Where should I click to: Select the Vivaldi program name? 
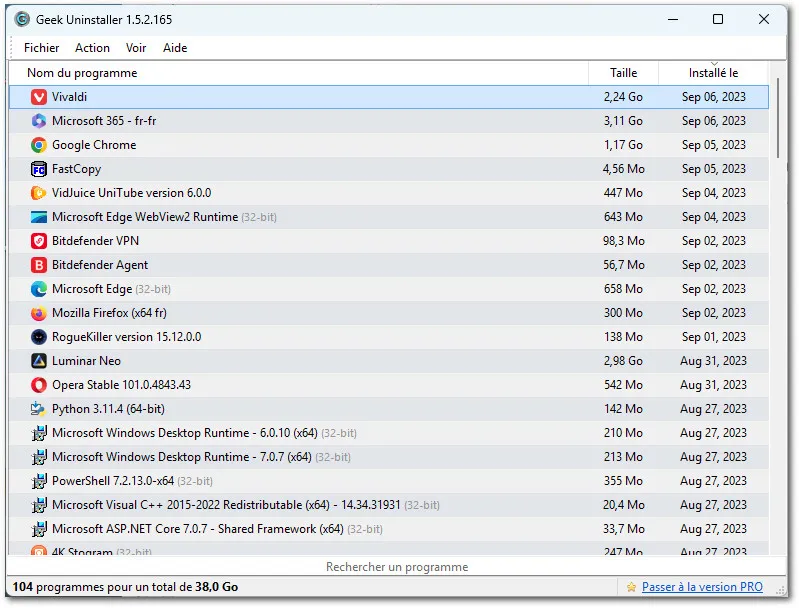69,97
